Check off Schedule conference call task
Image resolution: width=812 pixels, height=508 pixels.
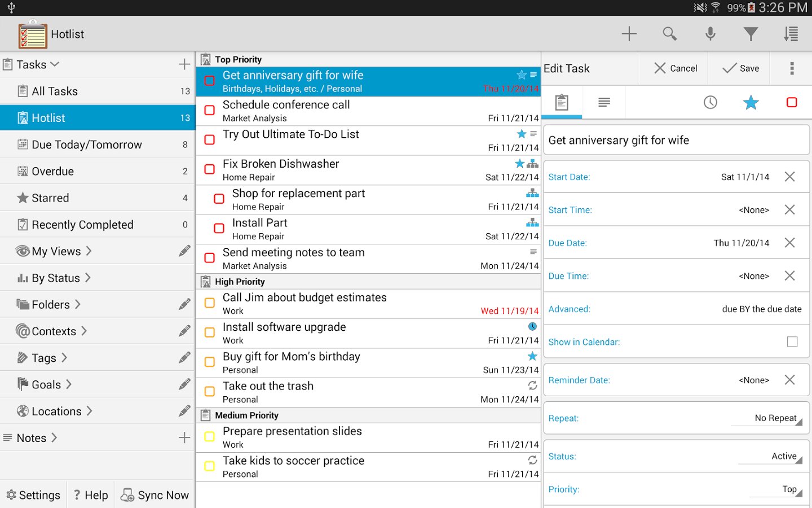point(210,111)
